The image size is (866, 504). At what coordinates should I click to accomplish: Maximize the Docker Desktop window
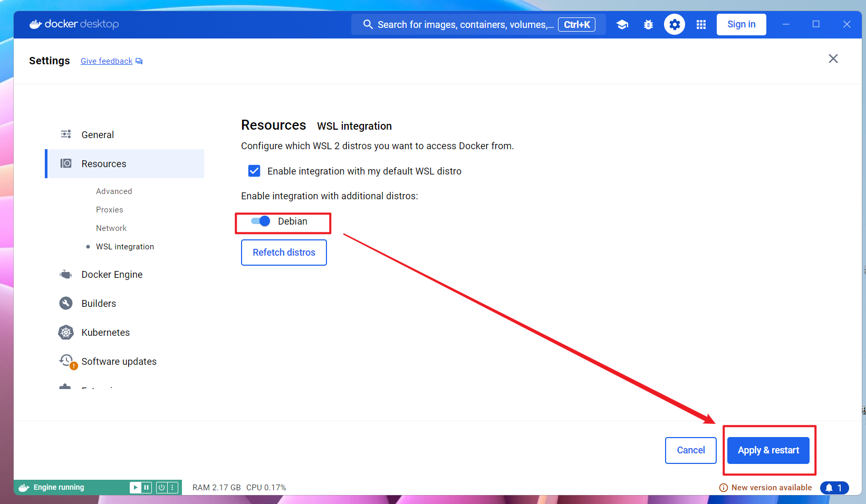coord(816,24)
